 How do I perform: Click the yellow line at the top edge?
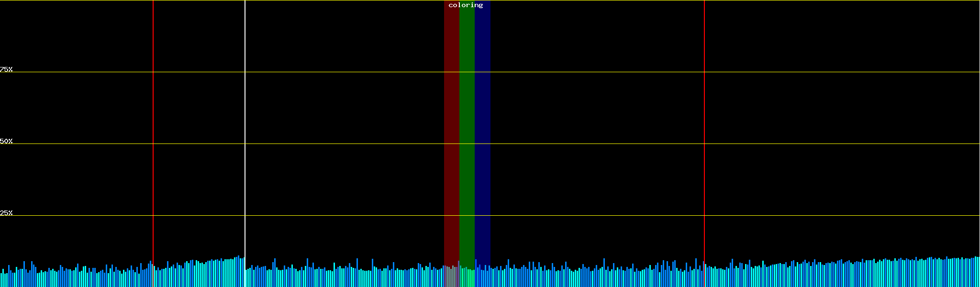pos(335,0)
